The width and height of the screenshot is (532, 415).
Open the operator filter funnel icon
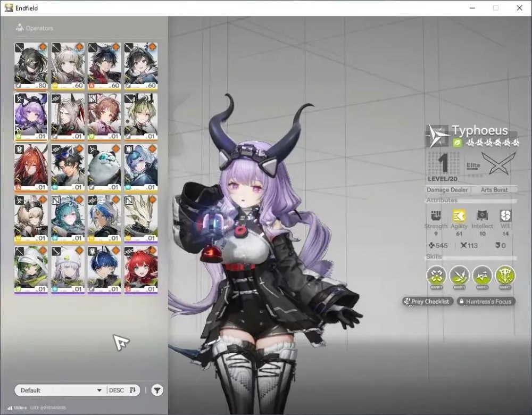pyautogui.click(x=157, y=390)
